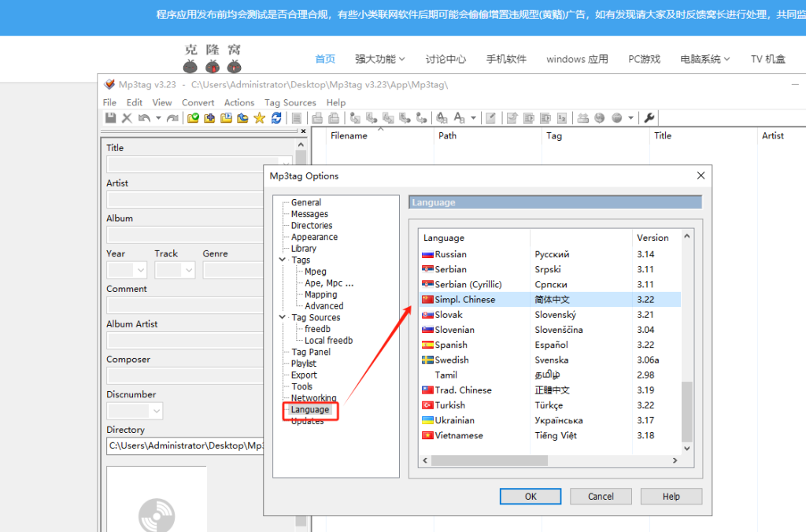Select the Spanish language row
This screenshot has height=532, width=806.
tap(550, 345)
